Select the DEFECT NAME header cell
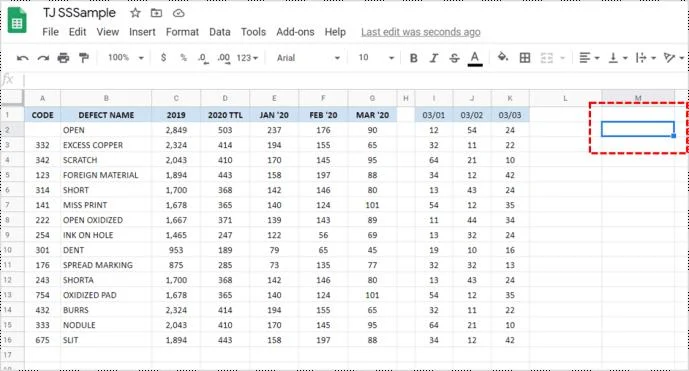 coord(106,115)
